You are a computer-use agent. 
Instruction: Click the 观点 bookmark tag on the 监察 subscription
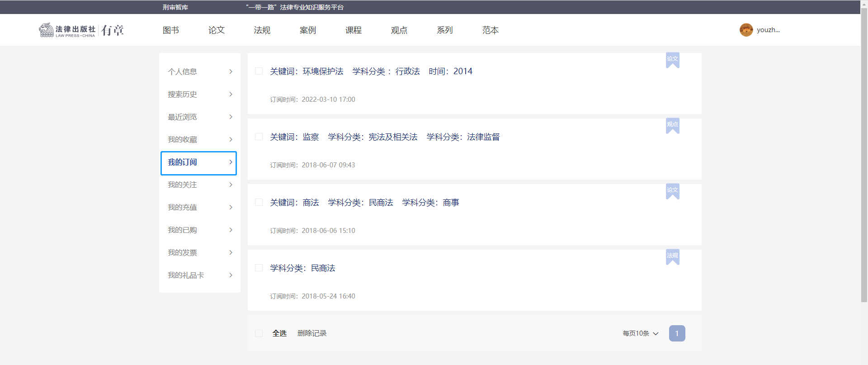672,125
